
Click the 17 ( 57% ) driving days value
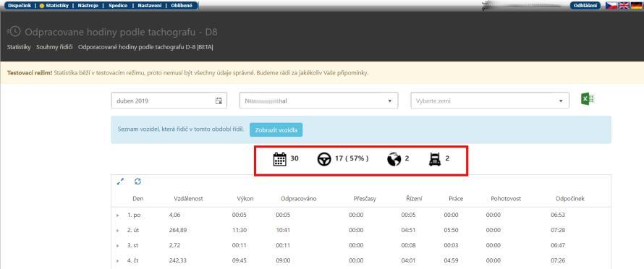point(352,158)
